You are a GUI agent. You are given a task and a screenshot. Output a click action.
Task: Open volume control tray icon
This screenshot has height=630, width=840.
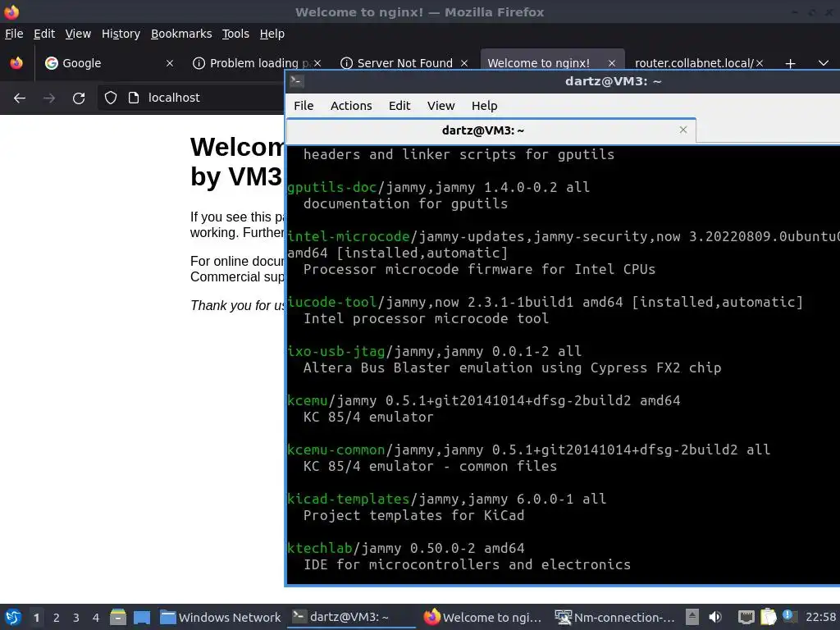click(715, 617)
